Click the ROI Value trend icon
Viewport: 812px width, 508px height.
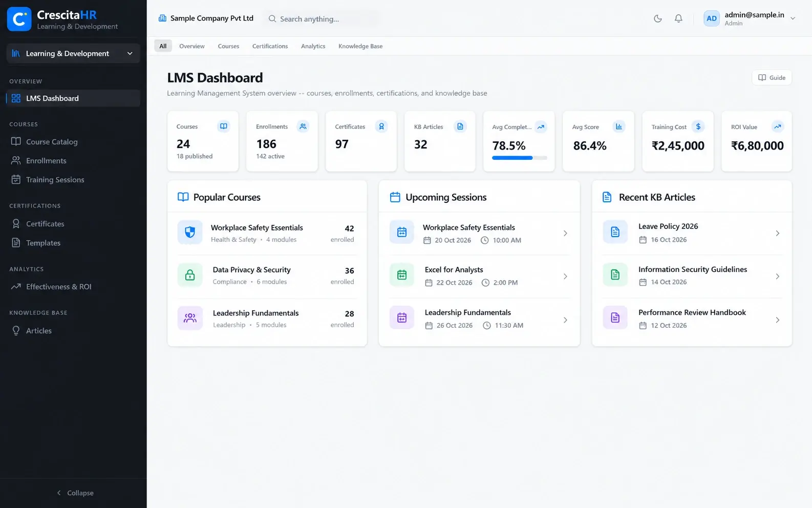coord(778,126)
